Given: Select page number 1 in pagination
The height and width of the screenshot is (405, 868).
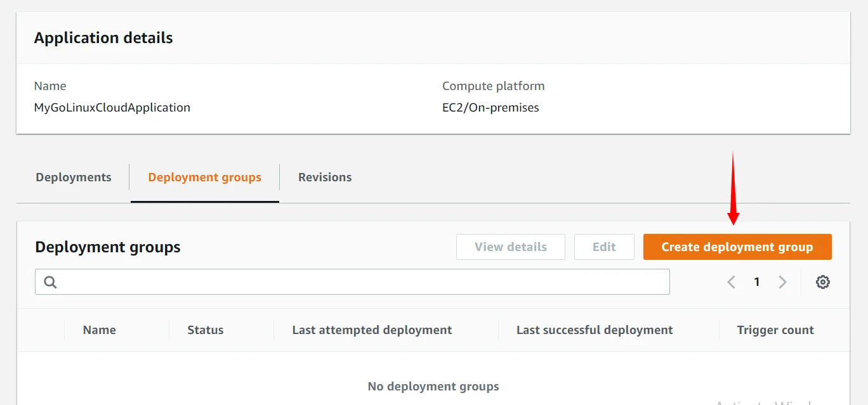Looking at the screenshot, I should coord(756,282).
